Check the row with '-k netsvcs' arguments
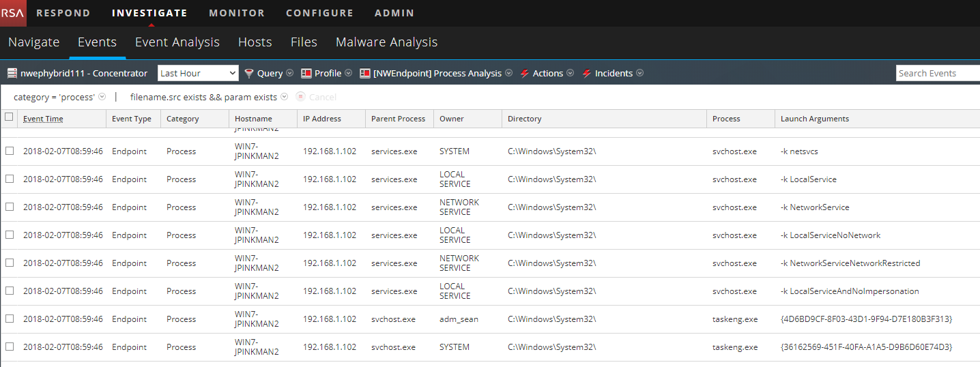Screen dimensions: 980x367 click(x=10, y=151)
